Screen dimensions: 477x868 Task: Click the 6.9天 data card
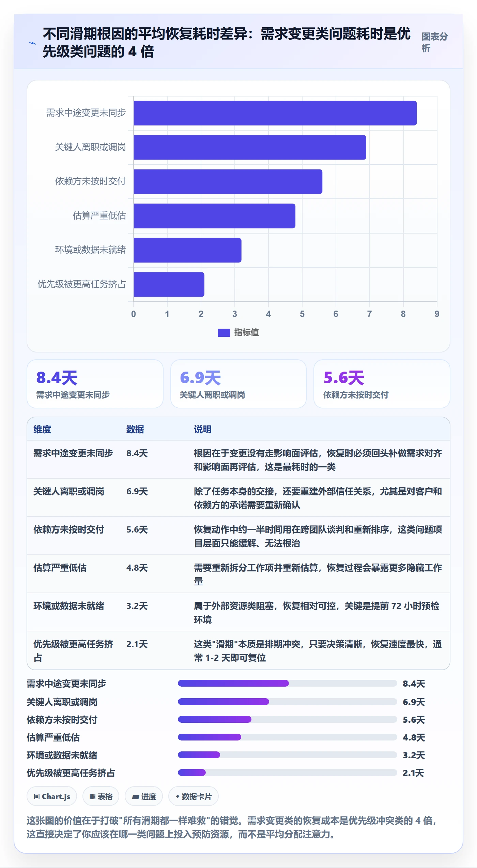(x=238, y=384)
